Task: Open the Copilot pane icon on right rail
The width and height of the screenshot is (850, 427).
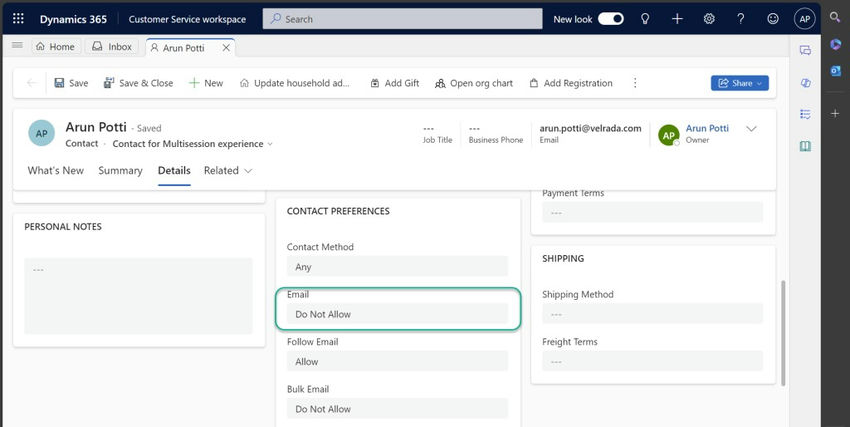Action: pyautogui.click(x=806, y=82)
